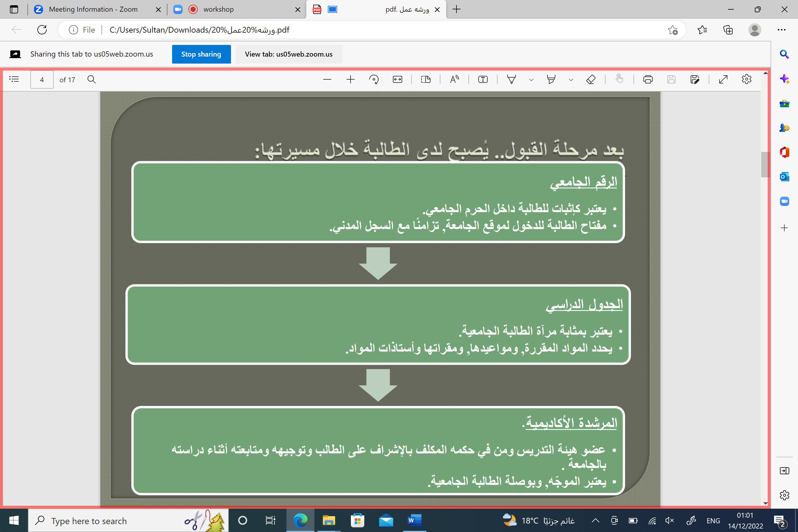Toggle the Draw pen tool
Viewport: 798px width, 532px height.
[x=511, y=79]
